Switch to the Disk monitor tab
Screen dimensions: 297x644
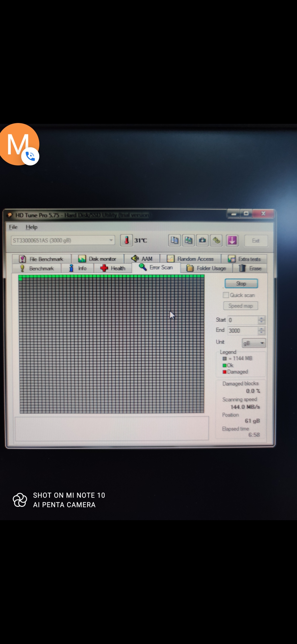pyautogui.click(x=97, y=259)
